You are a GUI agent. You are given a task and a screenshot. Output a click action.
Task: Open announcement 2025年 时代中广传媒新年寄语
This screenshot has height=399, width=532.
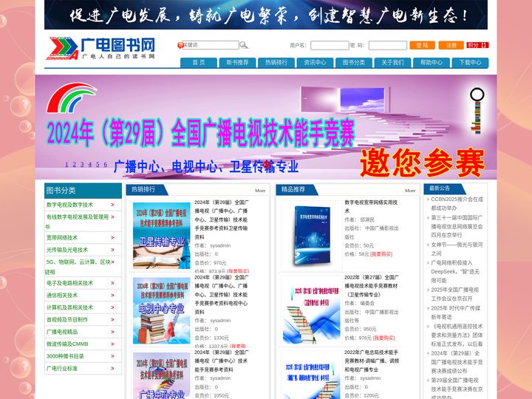(x=455, y=313)
